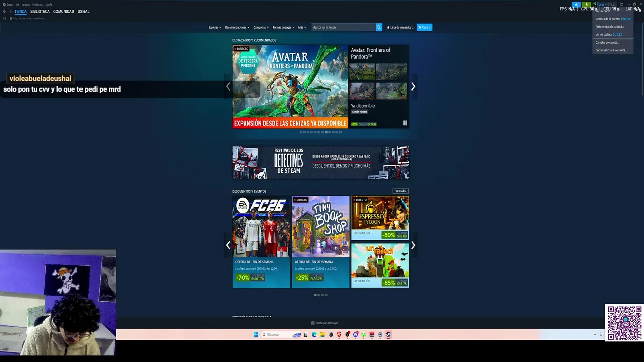Show previous featured game
The image size is (644, 362).
pos(228,86)
